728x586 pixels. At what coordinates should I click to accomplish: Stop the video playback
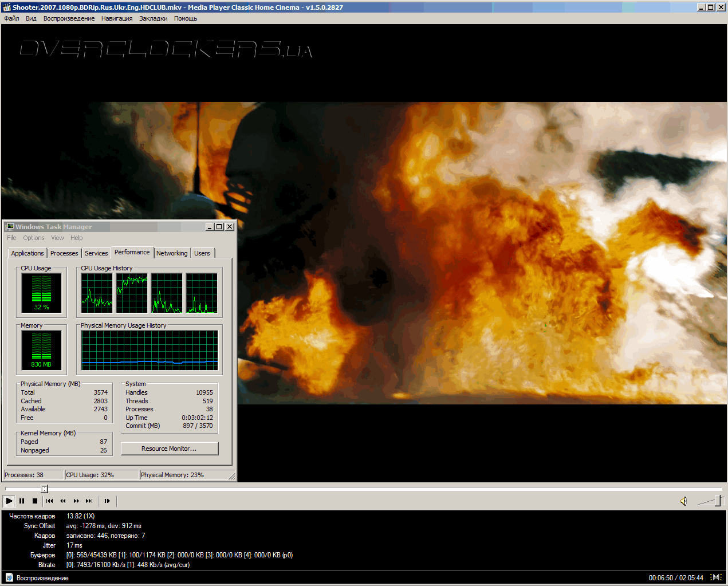[x=35, y=501]
